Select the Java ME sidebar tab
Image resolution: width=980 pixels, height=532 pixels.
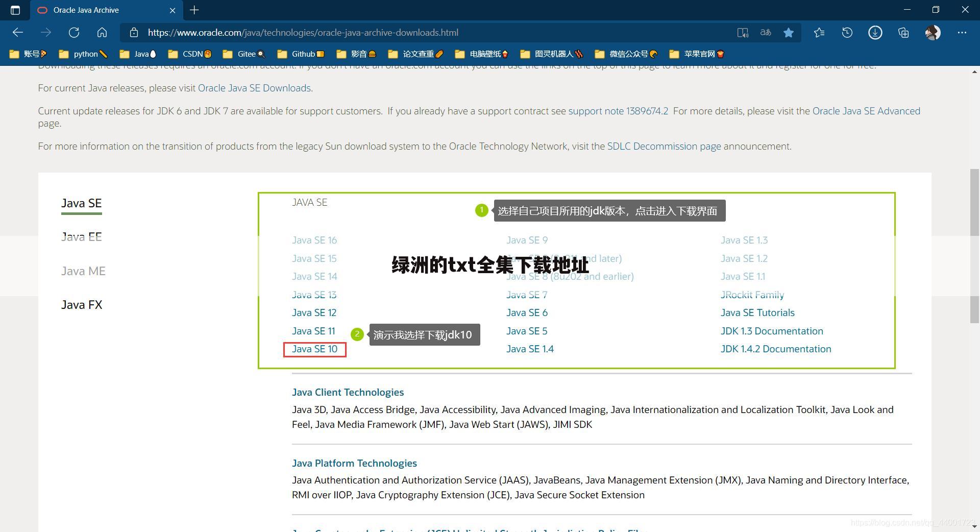[x=83, y=271]
